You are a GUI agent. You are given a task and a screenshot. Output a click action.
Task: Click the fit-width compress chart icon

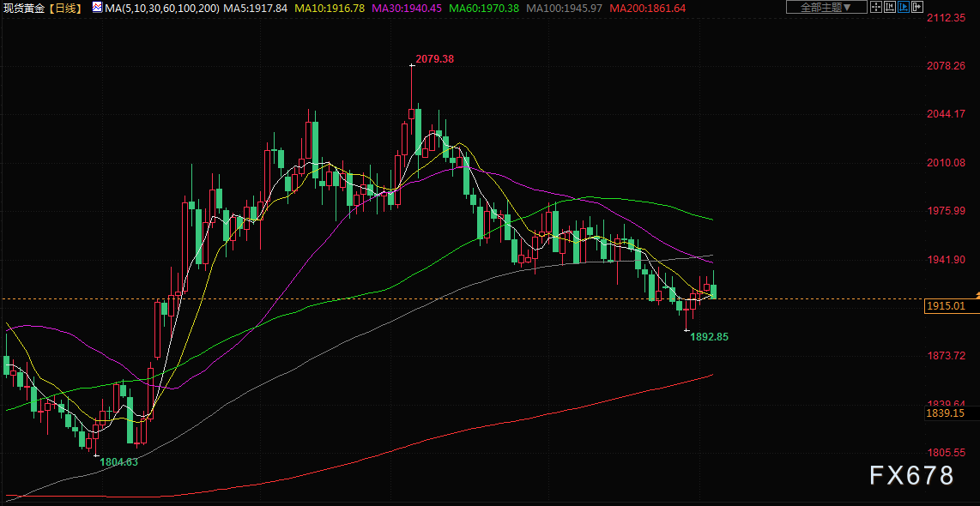tap(891, 8)
